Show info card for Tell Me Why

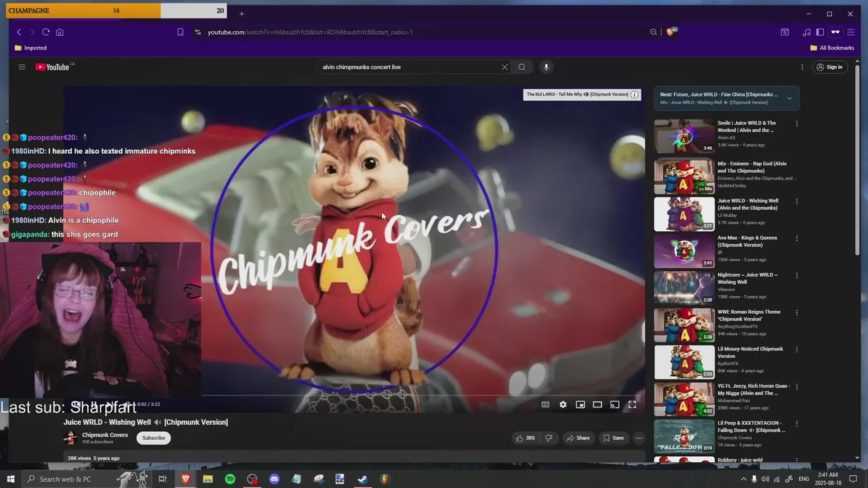pyautogui.click(x=635, y=94)
